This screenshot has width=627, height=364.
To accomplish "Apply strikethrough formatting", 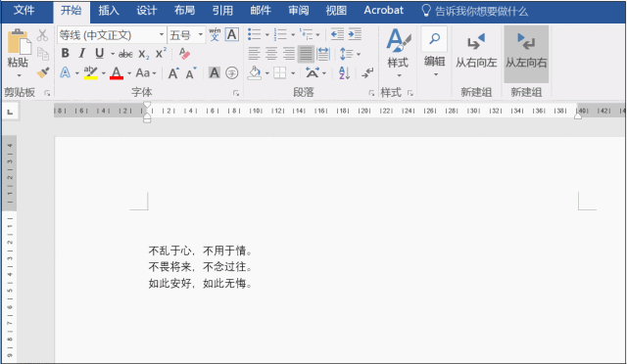I will [x=125, y=54].
